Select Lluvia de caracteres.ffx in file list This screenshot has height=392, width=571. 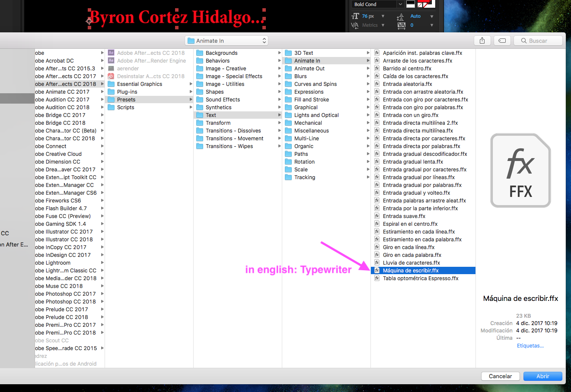pos(423,263)
